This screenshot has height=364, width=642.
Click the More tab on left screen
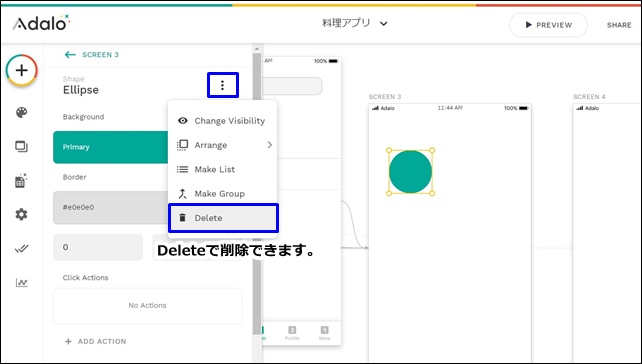324,334
